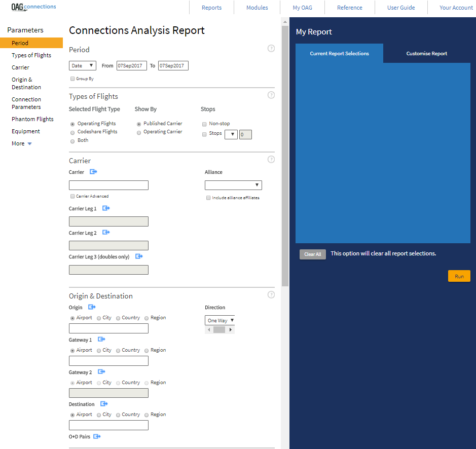Jump to Equipment parameter
This screenshot has height=449, width=476.
tap(26, 131)
